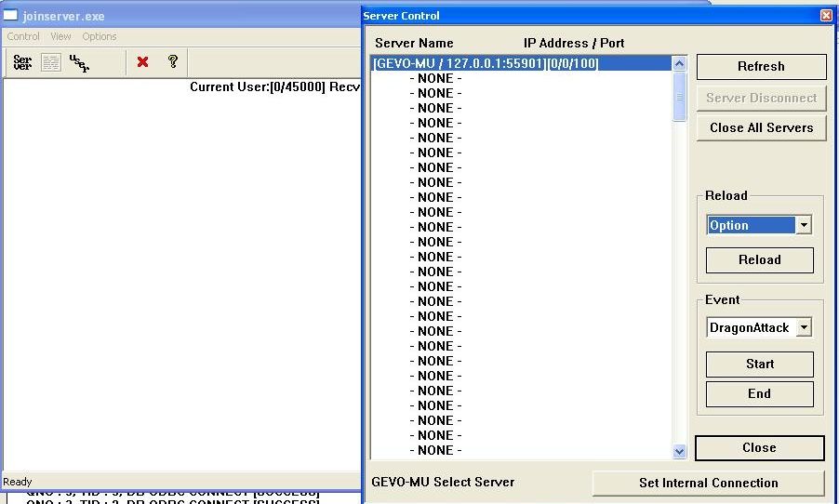Click the server list scroll down arrow
This screenshot has width=839, height=504.
(679, 451)
